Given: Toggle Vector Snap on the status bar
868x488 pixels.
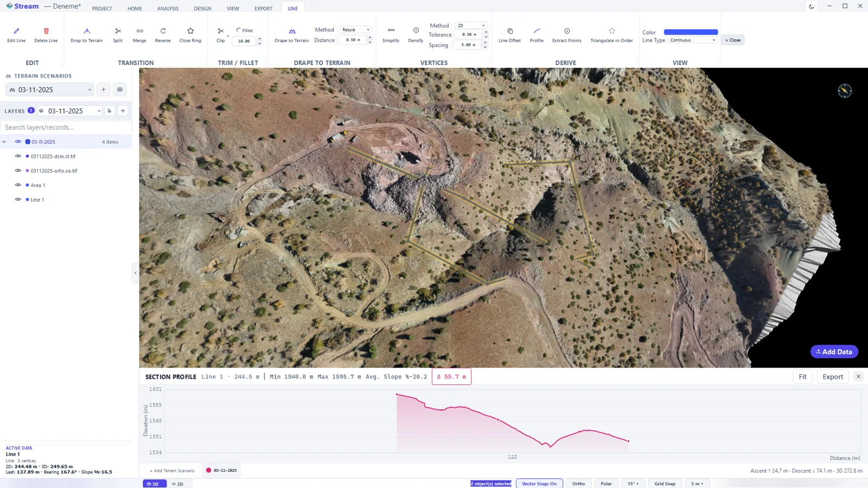Looking at the screenshot, I should 539,484.
